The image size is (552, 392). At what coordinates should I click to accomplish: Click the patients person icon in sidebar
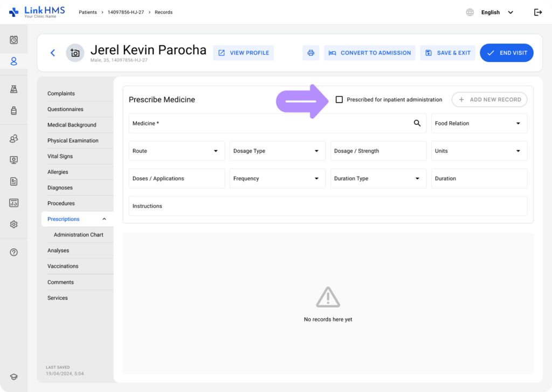coord(14,61)
